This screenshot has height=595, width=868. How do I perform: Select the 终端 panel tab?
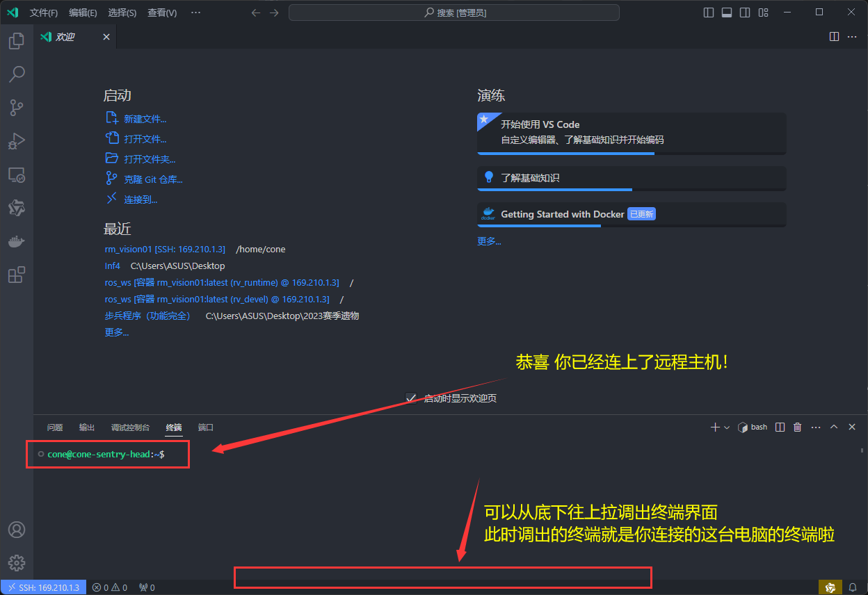[174, 427]
